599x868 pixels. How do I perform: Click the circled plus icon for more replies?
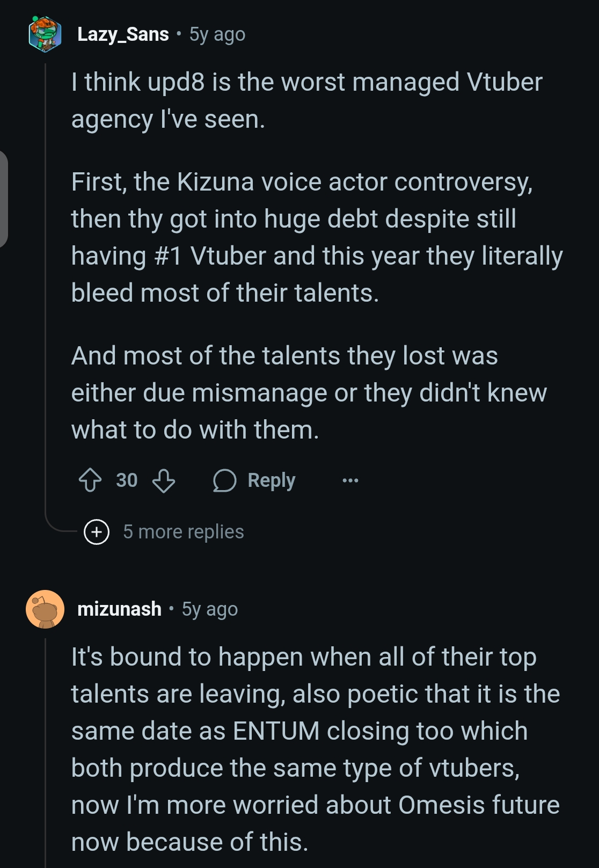click(x=97, y=532)
